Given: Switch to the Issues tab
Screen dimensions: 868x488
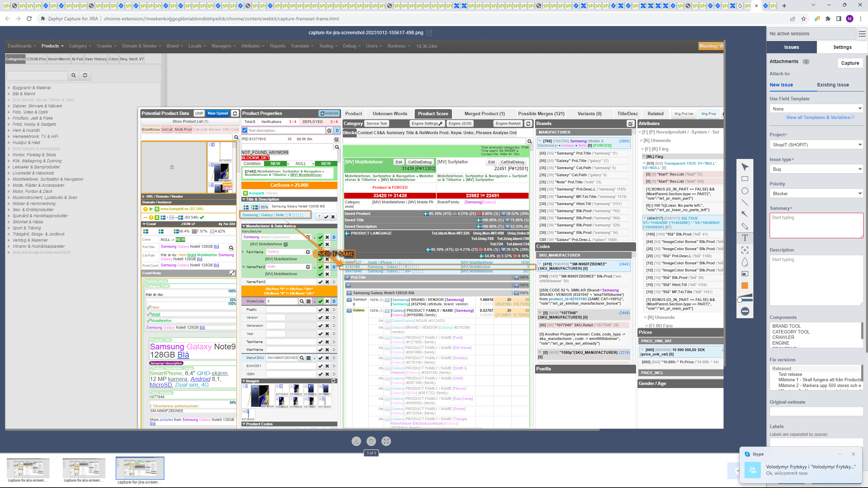Looking at the screenshot, I should coord(791,47).
